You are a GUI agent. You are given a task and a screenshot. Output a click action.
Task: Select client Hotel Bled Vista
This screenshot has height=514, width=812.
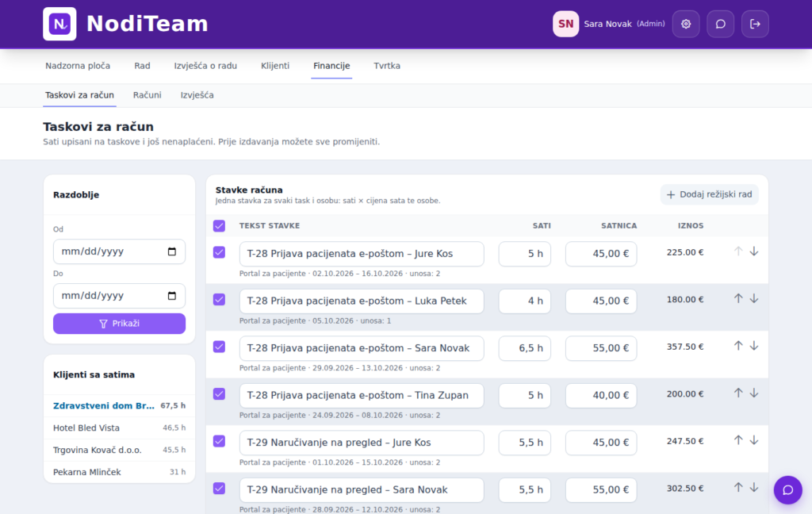pyautogui.click(x=119, y=428)
